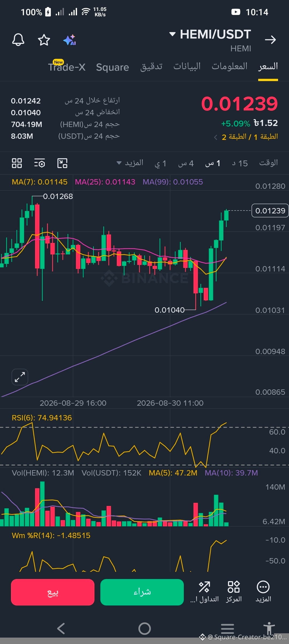Image resolution: width=289 pixels, height=644 pixels.
Task: Open the Square tab
Action: [112, 67]
